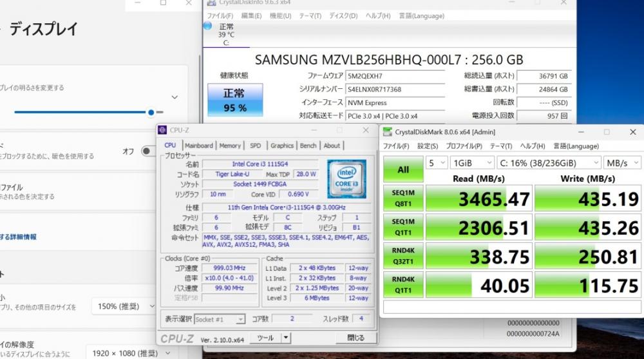Image resolution: width=644 pixels, height=359 pixels.
Task: Switch to the Graphics tab in CPU-Z
Action: 282,146
